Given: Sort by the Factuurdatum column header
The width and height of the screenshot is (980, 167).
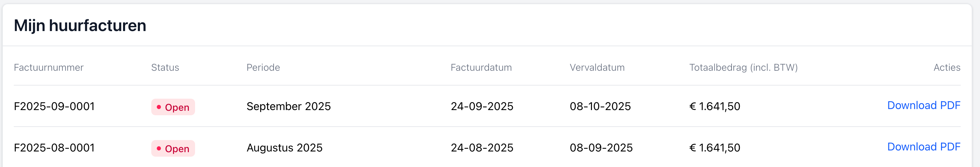Looking at the screenshot, I should click(x=481, y=68).
